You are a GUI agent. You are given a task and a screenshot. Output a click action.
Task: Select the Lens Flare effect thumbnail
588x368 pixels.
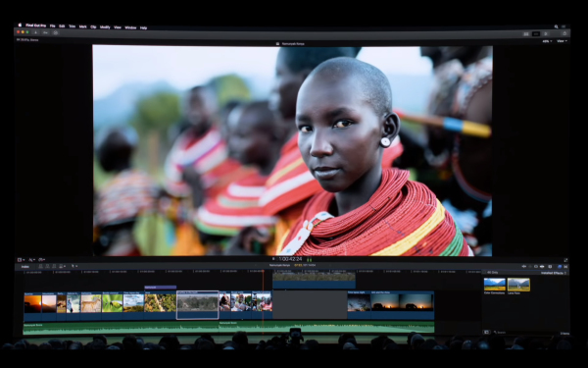pos(518,285)
